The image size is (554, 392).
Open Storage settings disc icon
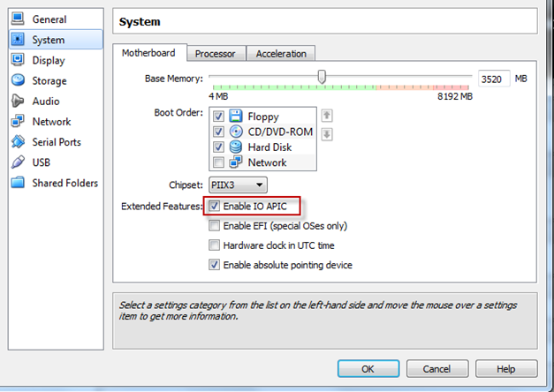pyautogui.click(x=18, y=80)
